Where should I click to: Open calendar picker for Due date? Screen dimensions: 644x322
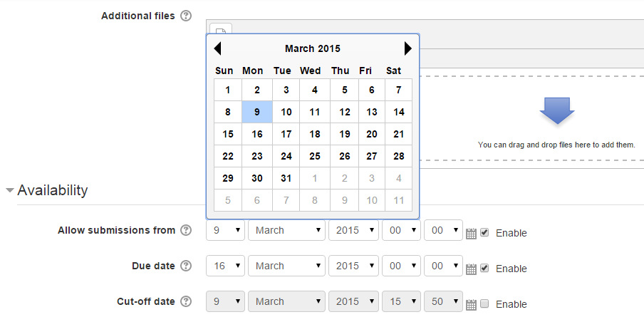point(472,269)
